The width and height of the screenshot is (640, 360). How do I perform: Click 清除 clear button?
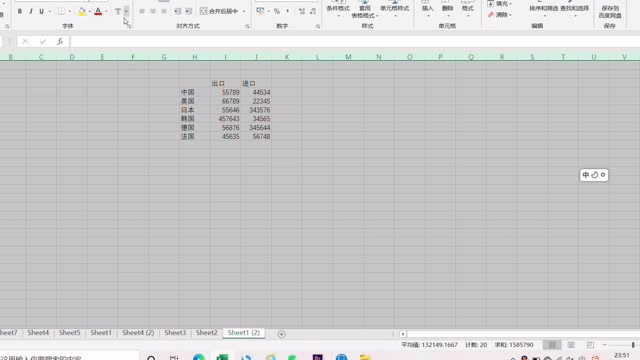tap(500, 15)
